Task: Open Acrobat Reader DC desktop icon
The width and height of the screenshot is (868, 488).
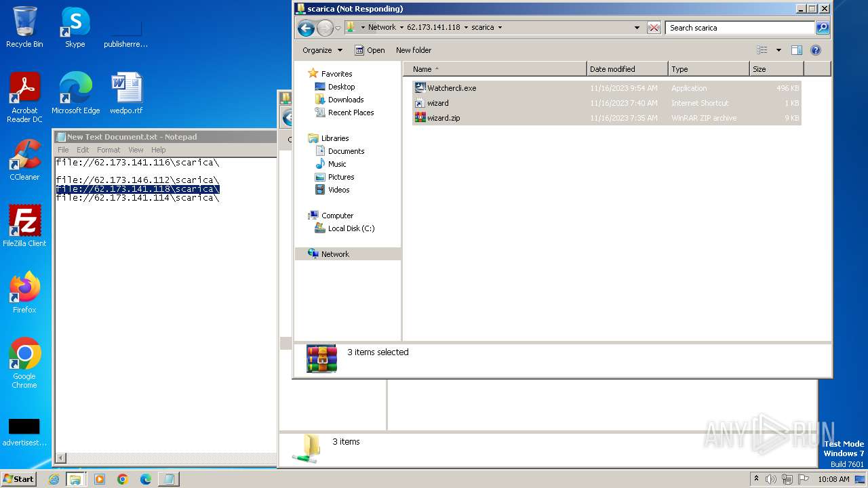Action: tap(24, 97)
